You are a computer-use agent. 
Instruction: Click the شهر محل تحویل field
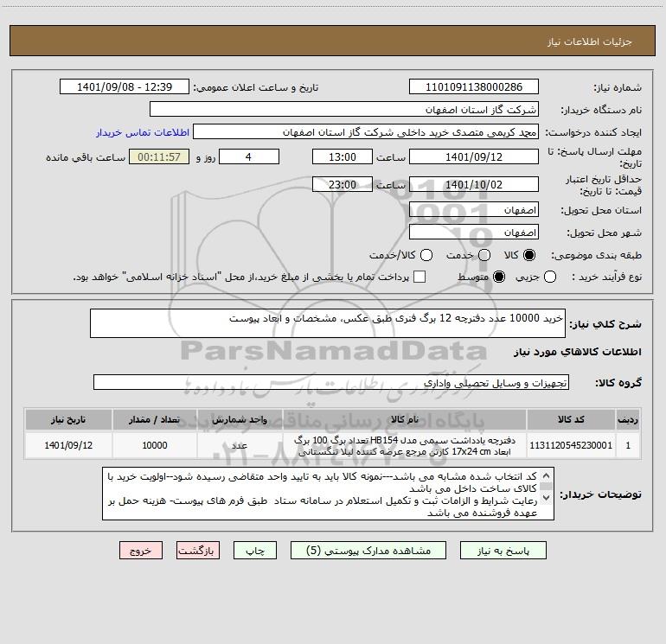click(x=474, y=232)
